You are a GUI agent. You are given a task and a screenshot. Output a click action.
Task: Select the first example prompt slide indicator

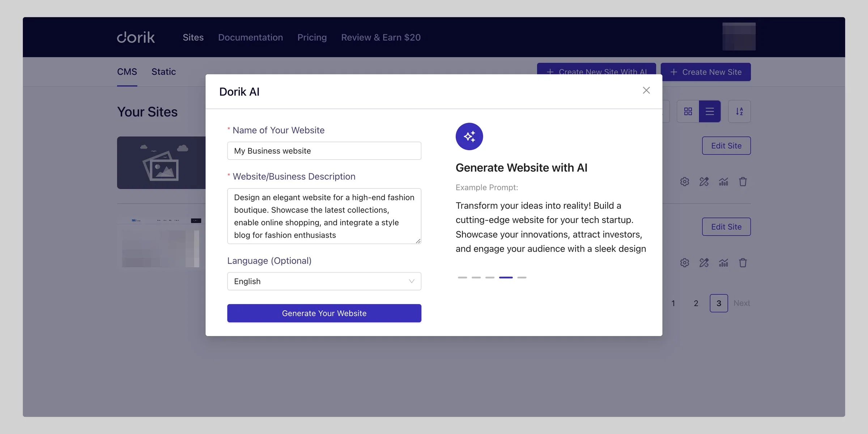click(462, 277)
